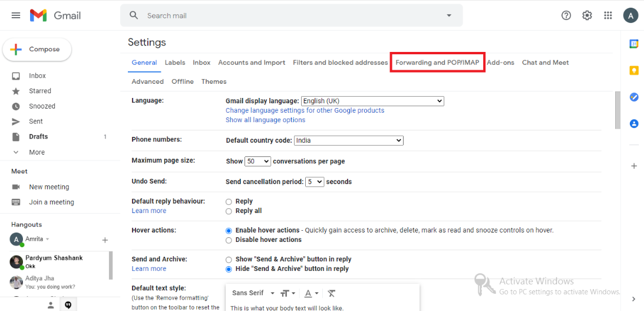Screen dimensions: 644x311
Task: Open the Themes tab
Action: click(x=214, y=81)
